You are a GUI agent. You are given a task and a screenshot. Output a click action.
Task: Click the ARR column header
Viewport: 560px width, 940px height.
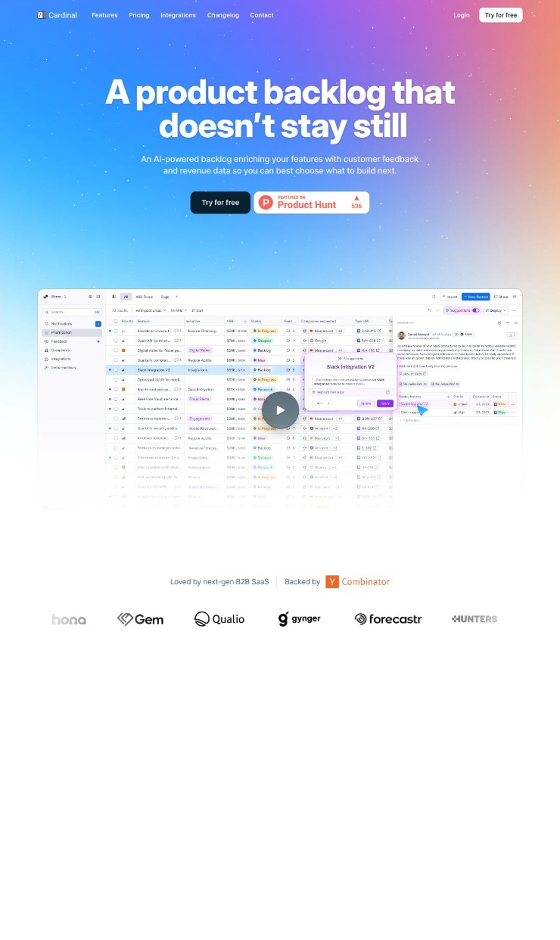point(237,321)
